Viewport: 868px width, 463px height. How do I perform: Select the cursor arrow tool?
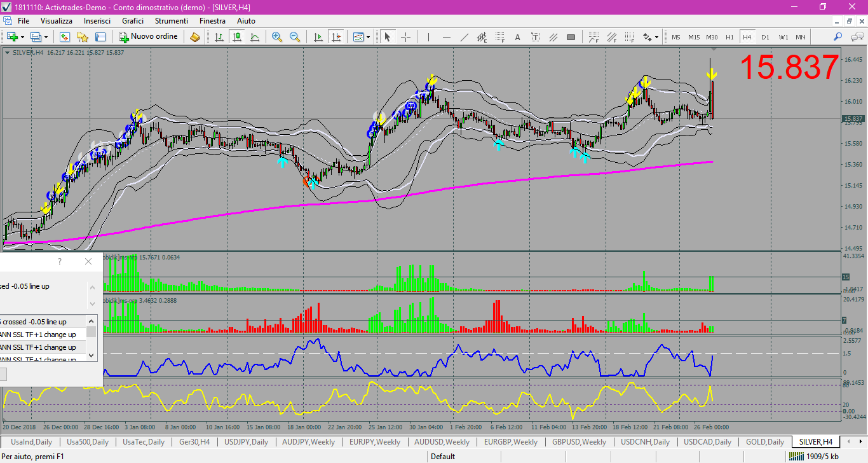pos(388,37)
